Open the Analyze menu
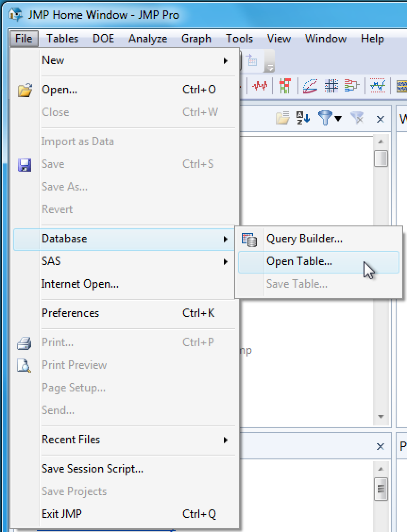The width and height of the screenshot is (407, 532). (x=148, y=39)
